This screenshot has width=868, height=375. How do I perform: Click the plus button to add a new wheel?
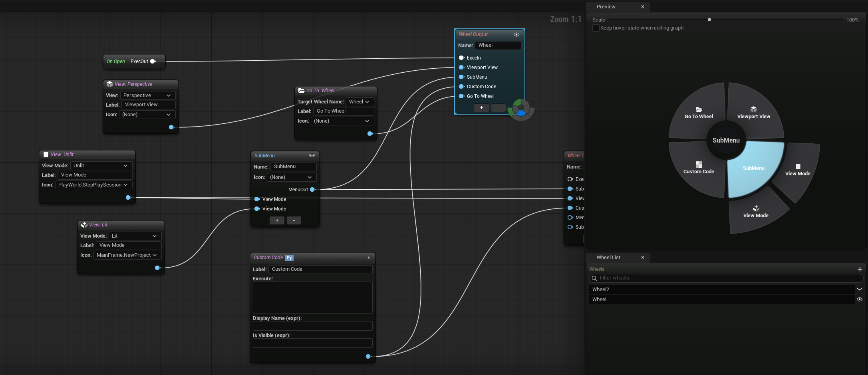[860, 269]
